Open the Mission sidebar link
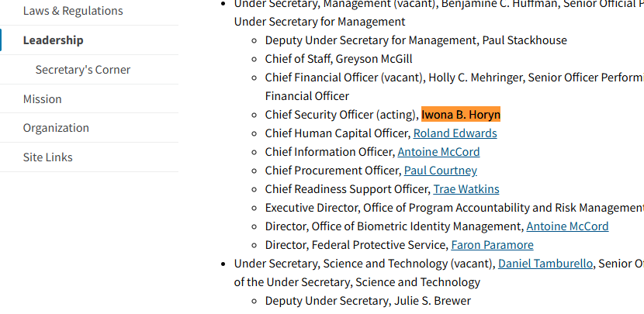The image size is (644, 314). pyautogui.click(x=42, y=99)
